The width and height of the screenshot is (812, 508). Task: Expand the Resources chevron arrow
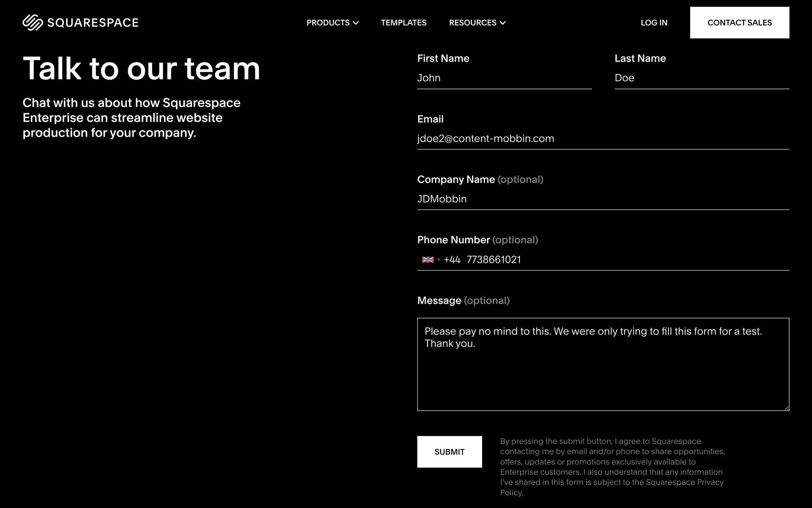(502, 23)
